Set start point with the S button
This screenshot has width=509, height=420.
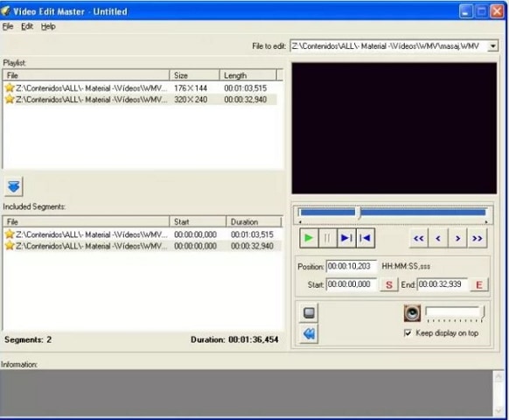pyautogui.click(x=389, y=285)
